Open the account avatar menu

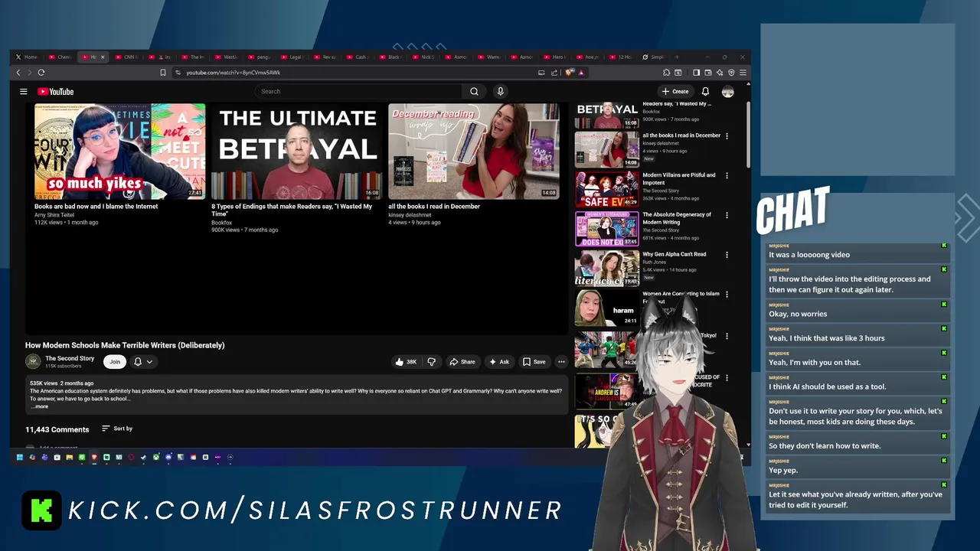click(727, 91)
